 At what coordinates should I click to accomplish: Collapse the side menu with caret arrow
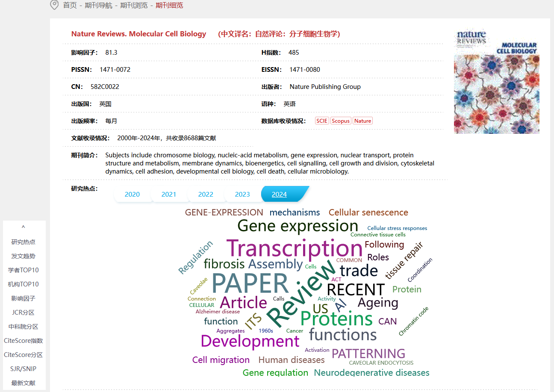[x=24, y=227]
